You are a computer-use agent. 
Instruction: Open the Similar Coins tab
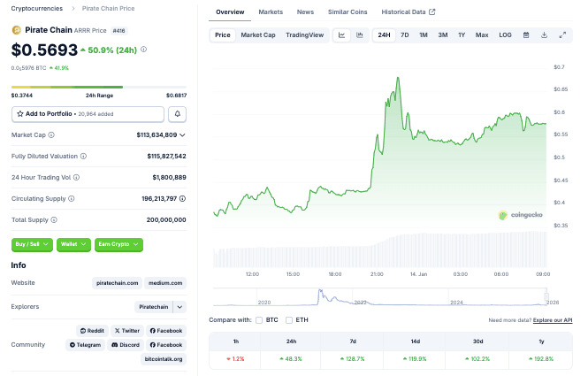(x=347, y=12)
